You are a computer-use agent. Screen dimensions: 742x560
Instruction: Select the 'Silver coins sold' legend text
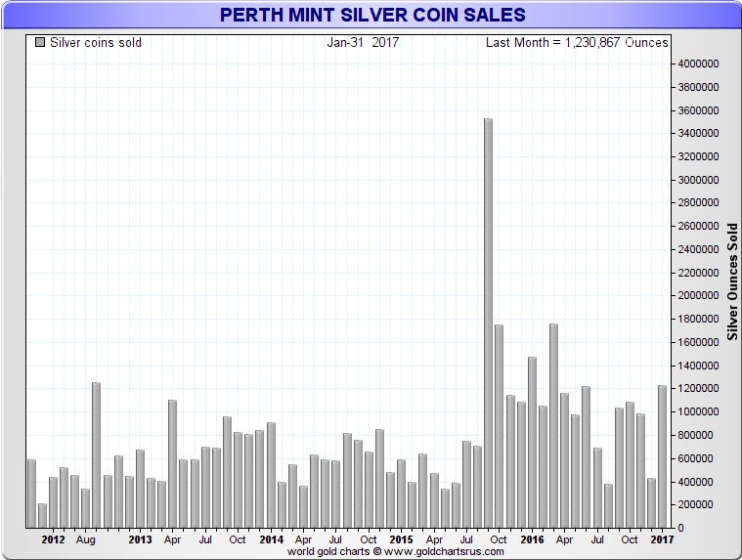[96, 43]
